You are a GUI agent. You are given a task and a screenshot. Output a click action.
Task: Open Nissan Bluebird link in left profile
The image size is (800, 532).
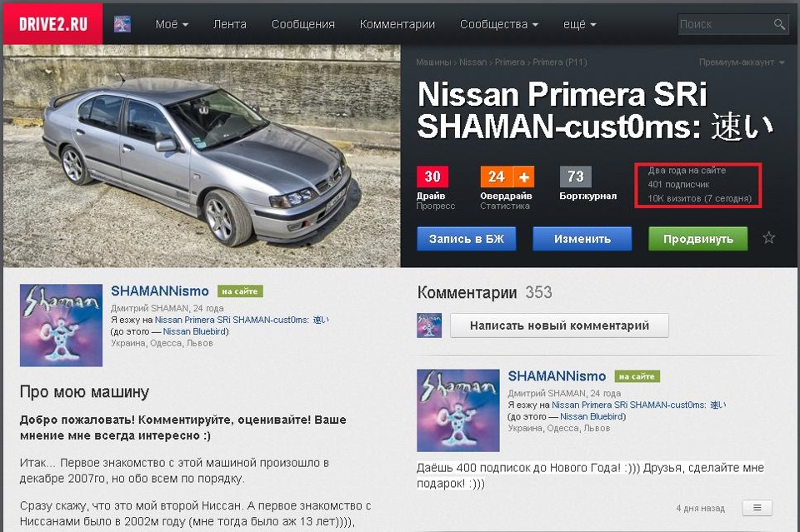tap(194, 331)
